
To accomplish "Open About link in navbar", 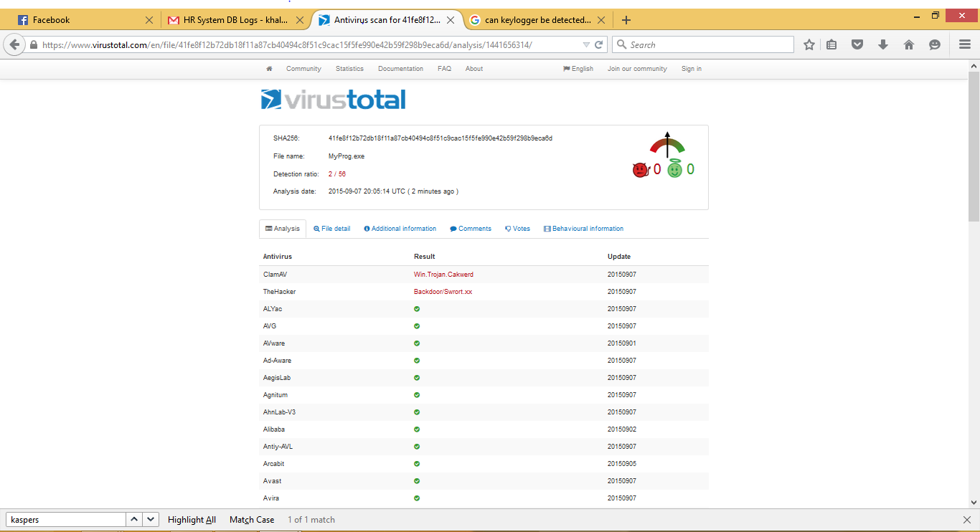I will [x=474, y=69].
